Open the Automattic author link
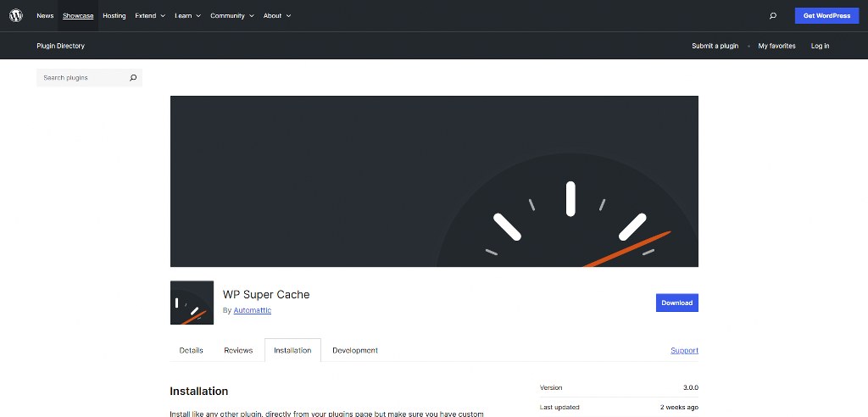 [x=252, y=311]
